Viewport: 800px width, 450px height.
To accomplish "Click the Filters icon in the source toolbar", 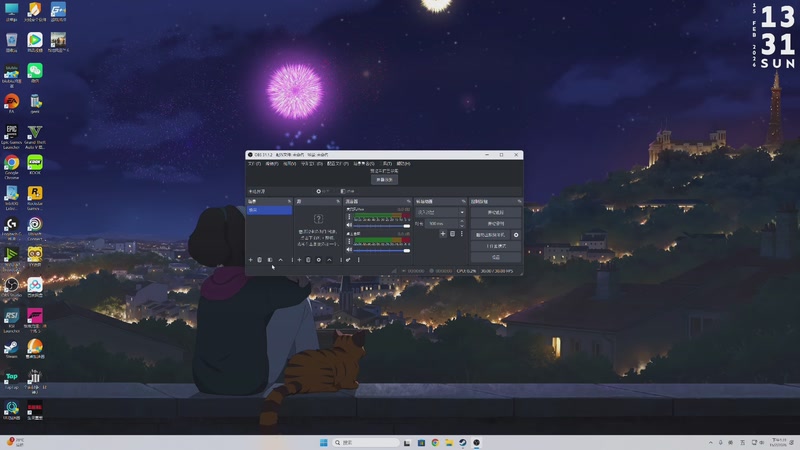I will (343, 191).
